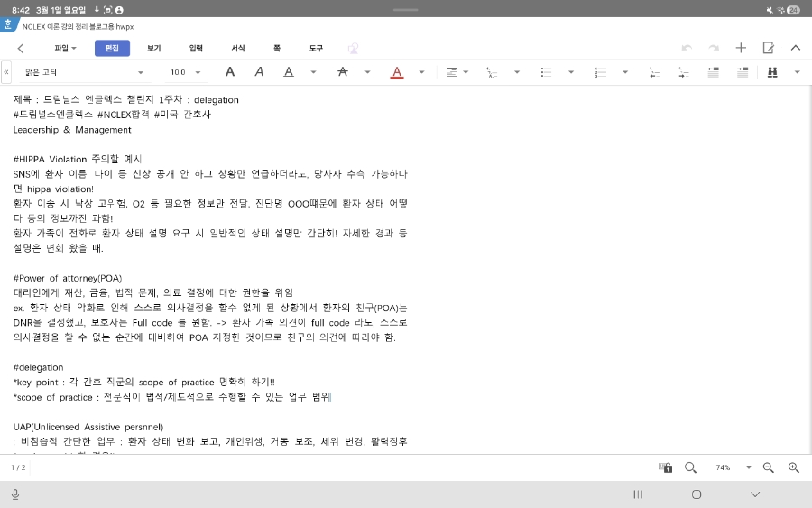This screenshot has width=812, height=508.
Task: Open the 파일 menu
Action: (x=65, y=48)
